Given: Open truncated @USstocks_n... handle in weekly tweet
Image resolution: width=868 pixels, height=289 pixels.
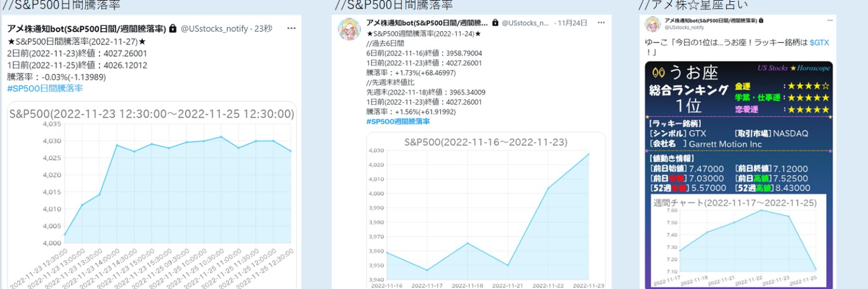Looking at the screenshot, I should [525, 23].
